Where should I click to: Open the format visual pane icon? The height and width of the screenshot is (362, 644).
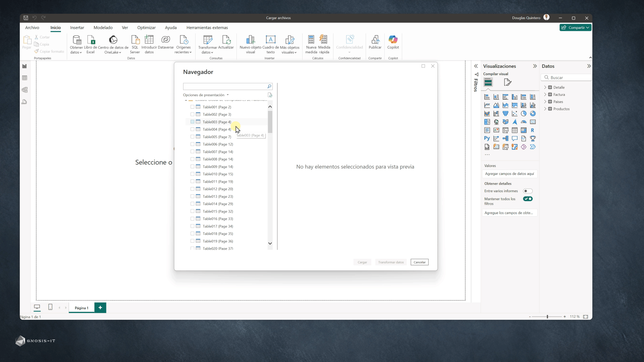[x=507, y=82]
